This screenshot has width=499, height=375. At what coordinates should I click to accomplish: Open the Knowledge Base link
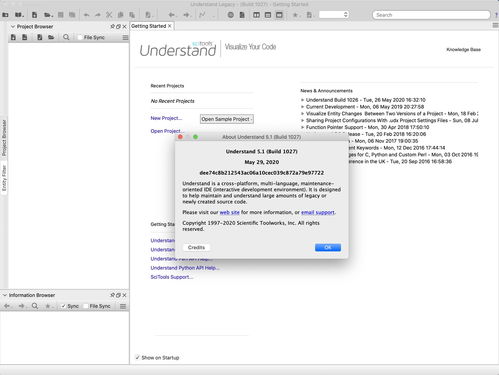tap(463, 50)
